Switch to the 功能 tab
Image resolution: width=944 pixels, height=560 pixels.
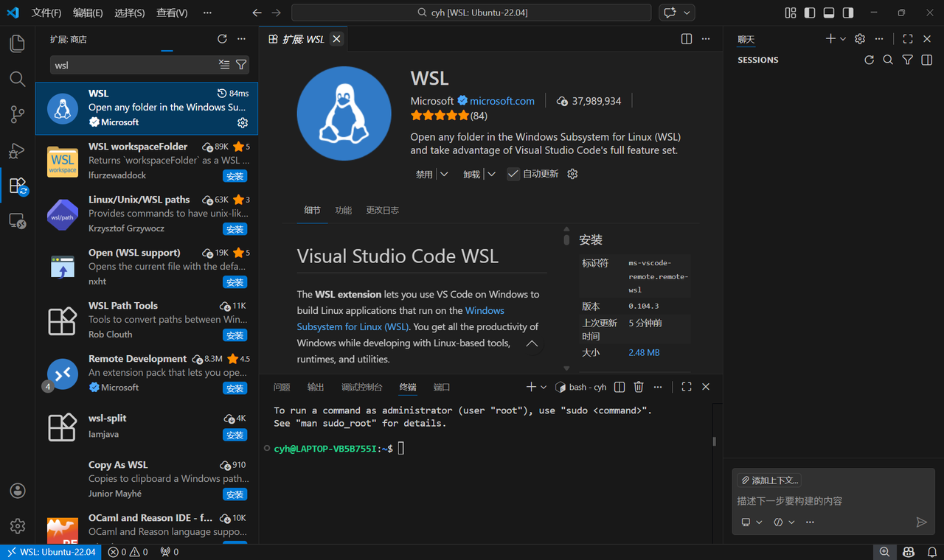[343, 210]
